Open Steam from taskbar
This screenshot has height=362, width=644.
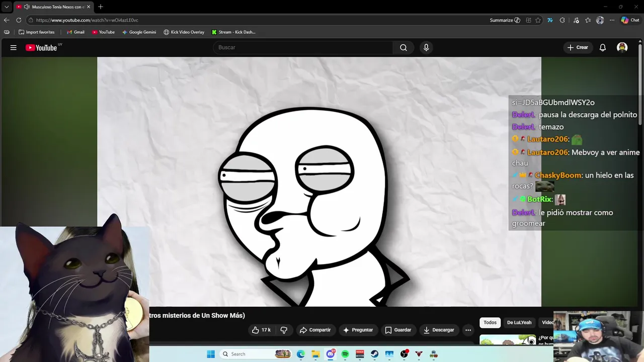pyautogui.click(x=375, y=354)
